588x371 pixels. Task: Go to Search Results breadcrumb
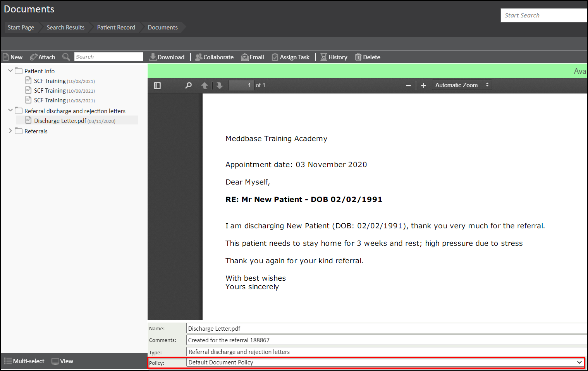[x=65, y=28]
